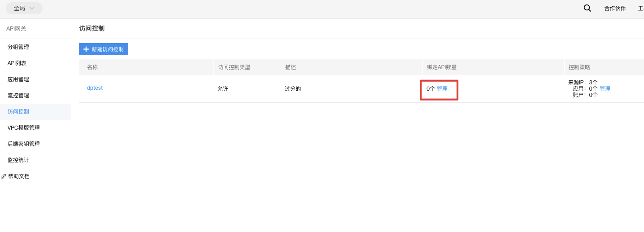Click 管理 link in 控制策略 column
This screenshot has width=644, height=232.
click(605, 89)
